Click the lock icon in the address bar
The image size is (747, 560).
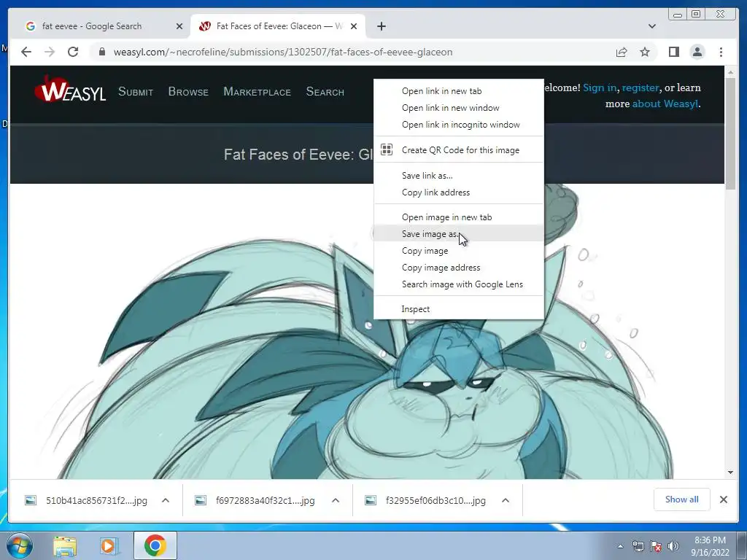click(x=101, y=52)
